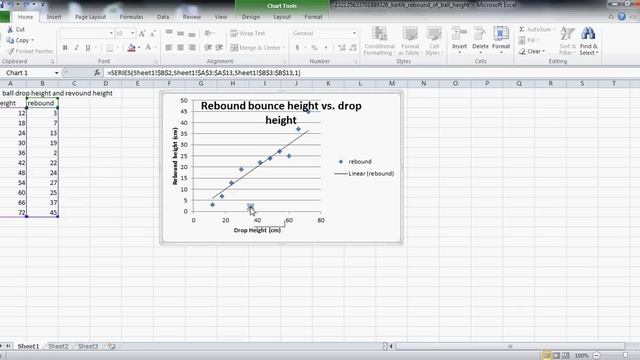Apply the Font Color A swatch
The image size is (640, 360).
(x=148, y=48)
